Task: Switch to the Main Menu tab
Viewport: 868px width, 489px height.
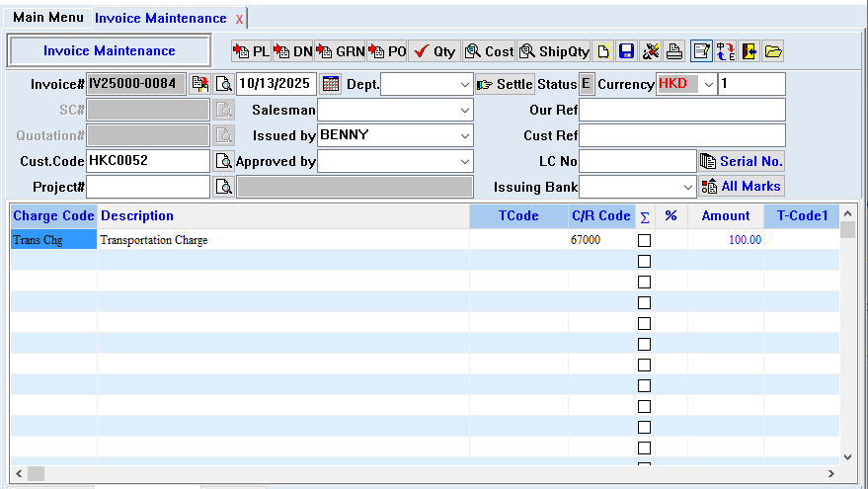Action: (47, 18)
